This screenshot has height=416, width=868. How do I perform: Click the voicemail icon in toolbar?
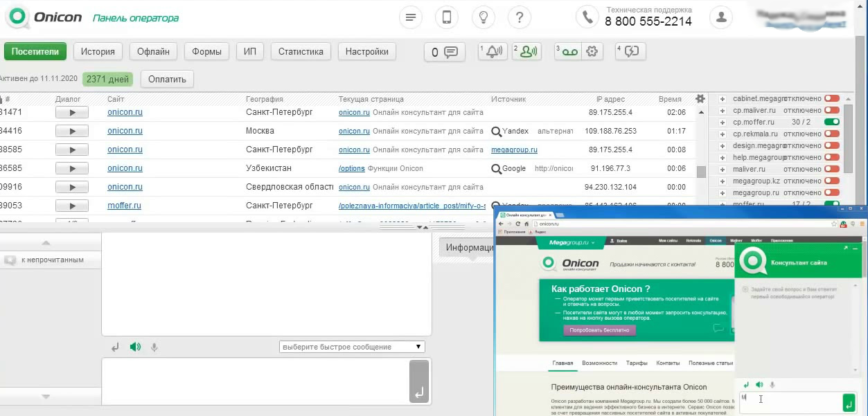tap(569, 52)
